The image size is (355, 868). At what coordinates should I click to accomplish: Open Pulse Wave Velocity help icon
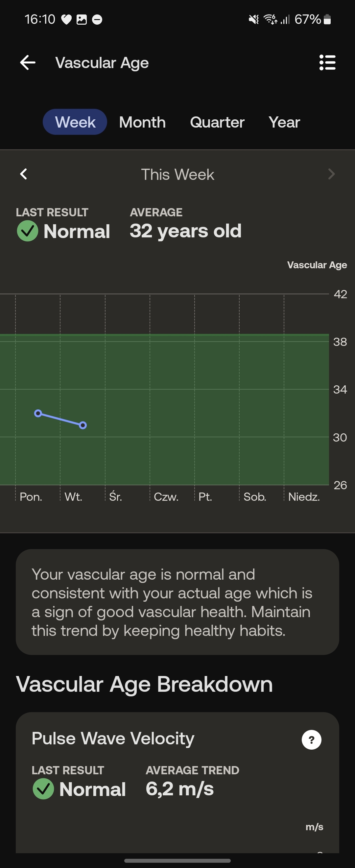pyautogui.click(x=311, y=740)
